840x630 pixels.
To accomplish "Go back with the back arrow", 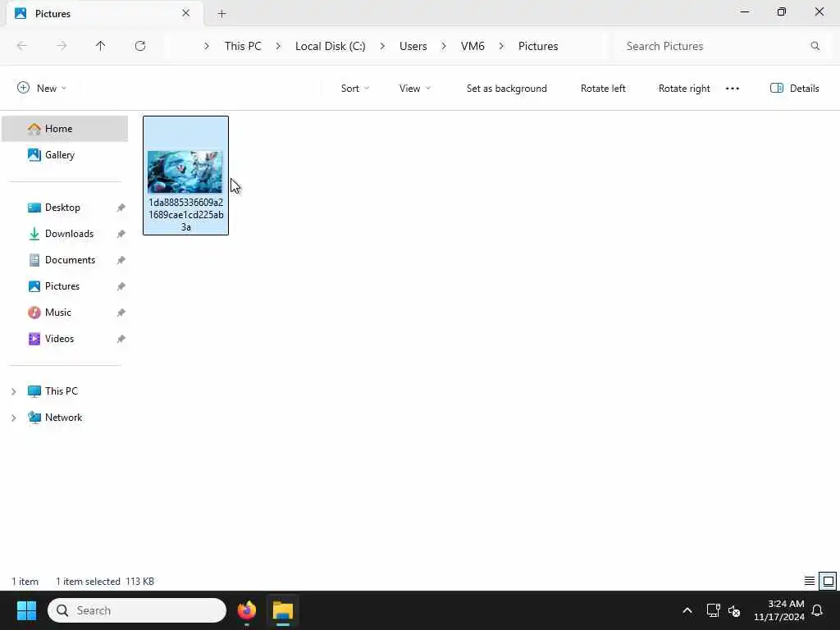I will pyautogui.click(x=22, y=46).
